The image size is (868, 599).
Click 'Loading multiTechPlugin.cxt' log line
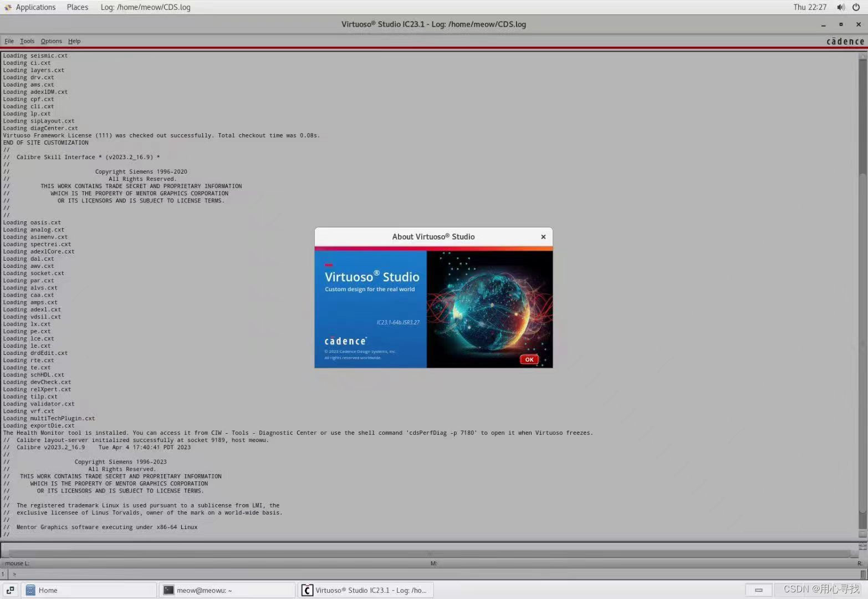click(x=49, y=418)
